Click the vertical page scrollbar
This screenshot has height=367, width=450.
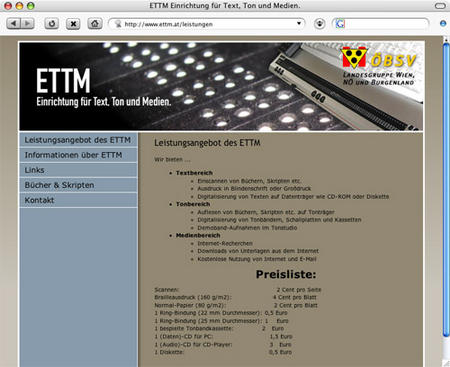pyautogui.click(x=446, y=190)
